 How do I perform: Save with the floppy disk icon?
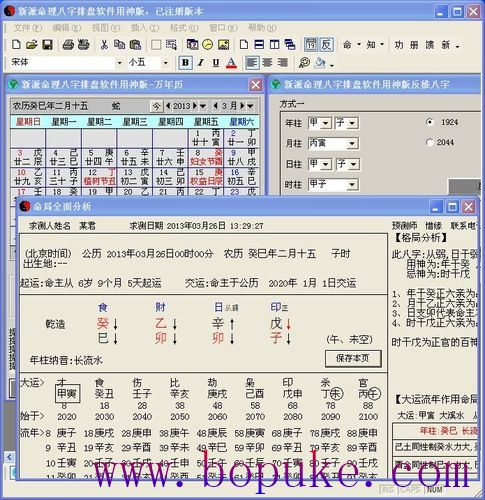tap(48, 44)
